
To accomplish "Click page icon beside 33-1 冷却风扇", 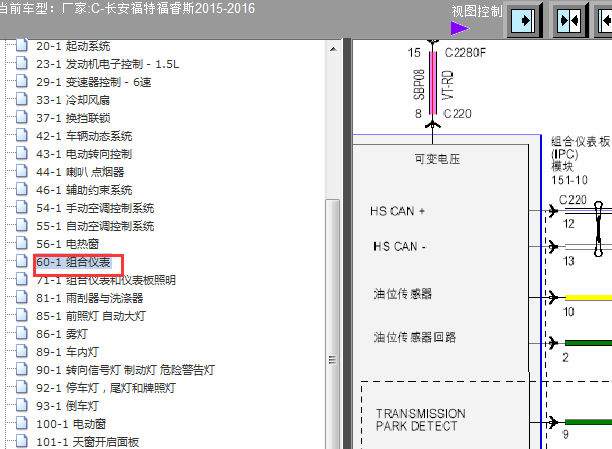I will tap(22, 99).
